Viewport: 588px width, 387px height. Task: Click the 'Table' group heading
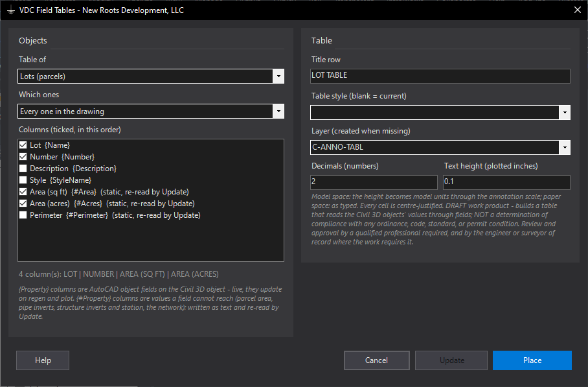(322, 41)
